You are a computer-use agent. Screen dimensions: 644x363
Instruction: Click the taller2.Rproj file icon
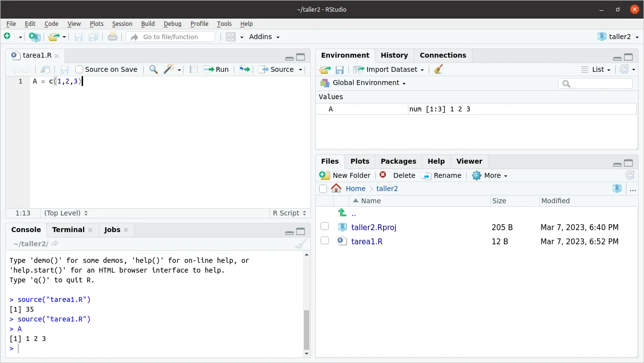pyautogui.click(x=342, y=227)
